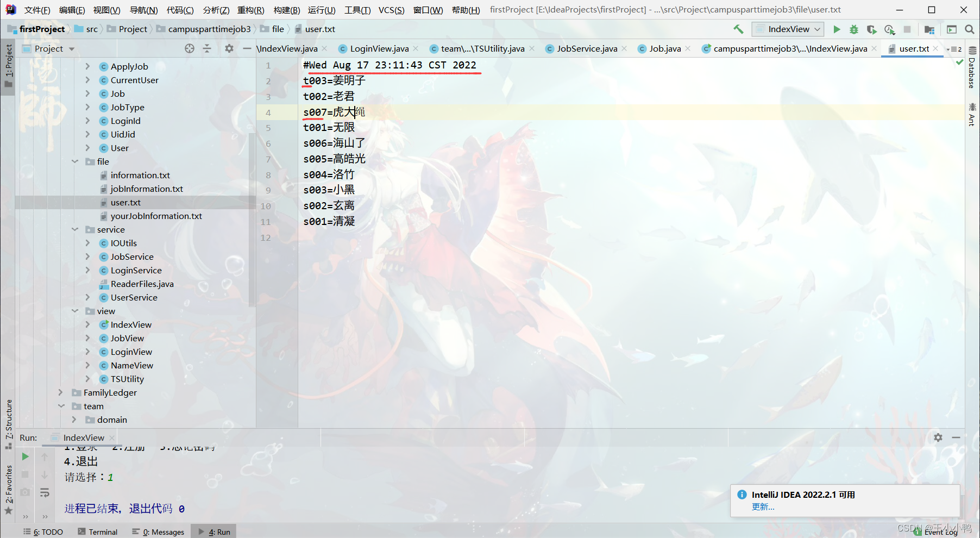This screenshot has height=538, width=980.
Task: Click line 6 text s006=海山了
Action: click(x=334, y=143)
